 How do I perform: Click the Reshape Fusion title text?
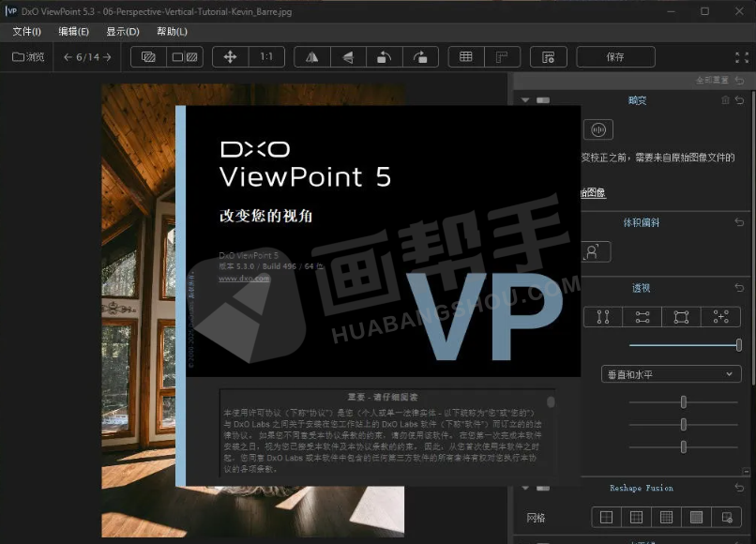click(642, 488)
